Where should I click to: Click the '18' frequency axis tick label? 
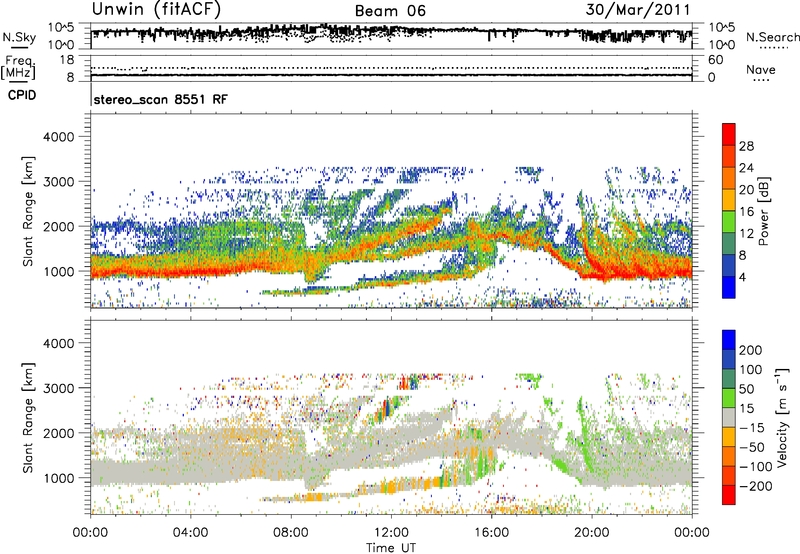[x=67, y=60]
